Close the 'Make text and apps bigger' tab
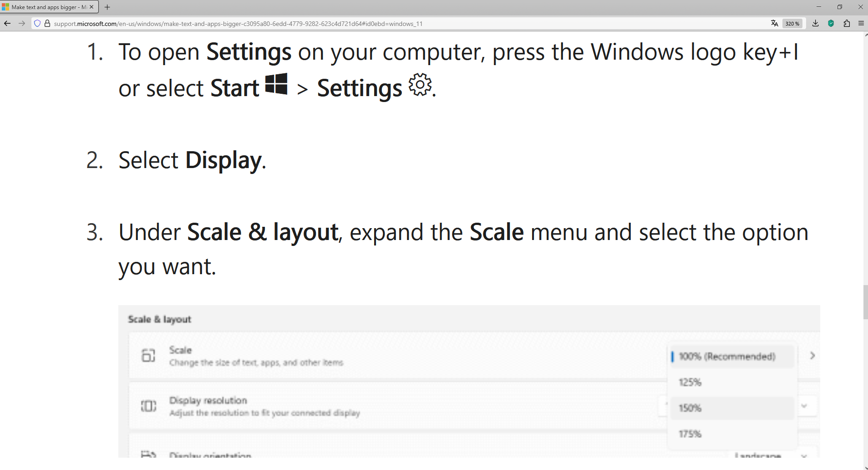The height and width of the screenshot is (470, 868). pos(91,7)
